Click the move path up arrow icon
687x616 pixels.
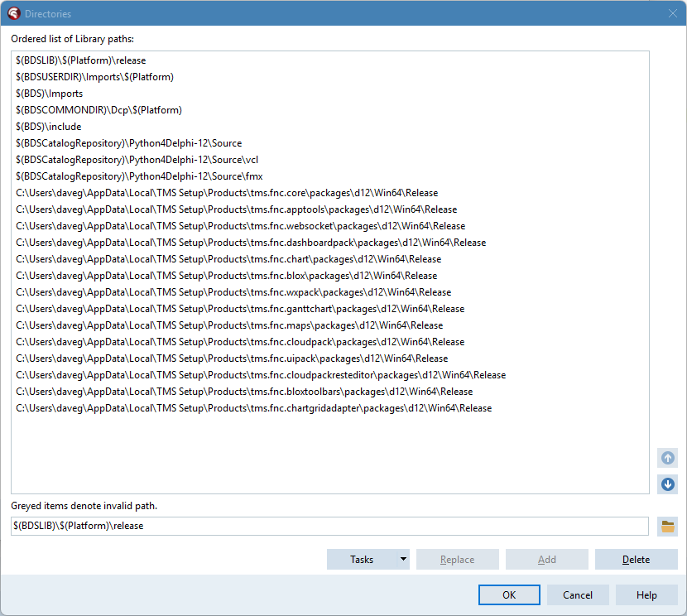(667, 459)
